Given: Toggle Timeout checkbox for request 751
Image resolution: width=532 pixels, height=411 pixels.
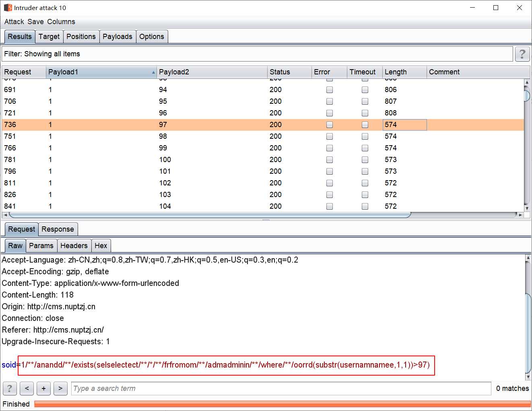Looking at the screenshot, I should coord(365,136).
